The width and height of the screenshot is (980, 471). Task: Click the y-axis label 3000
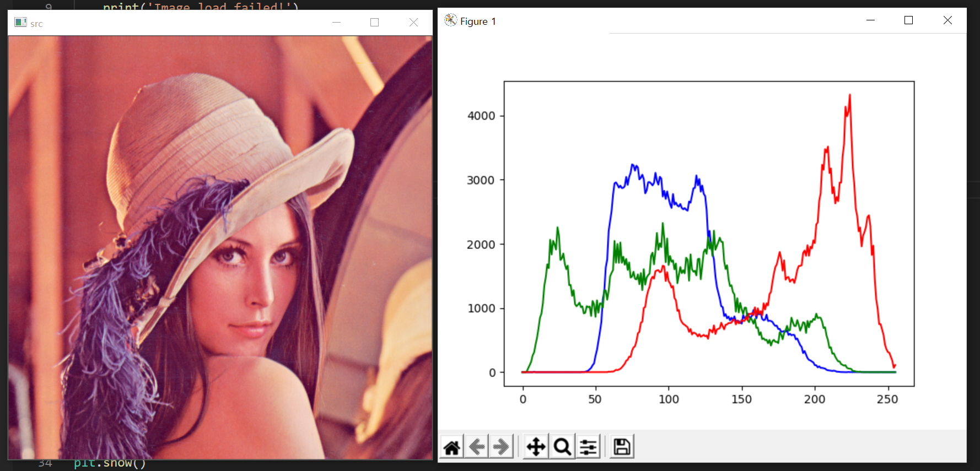[x=481, y=180]
